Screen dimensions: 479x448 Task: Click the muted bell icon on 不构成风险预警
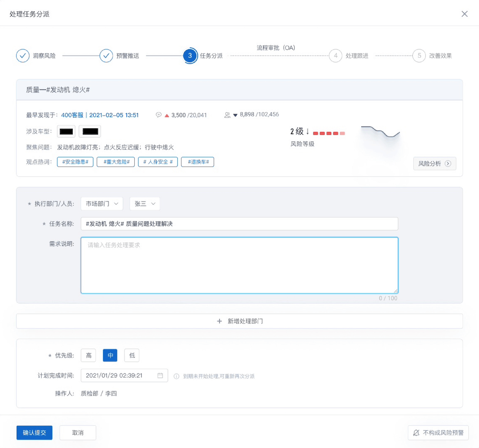point(416,433)
